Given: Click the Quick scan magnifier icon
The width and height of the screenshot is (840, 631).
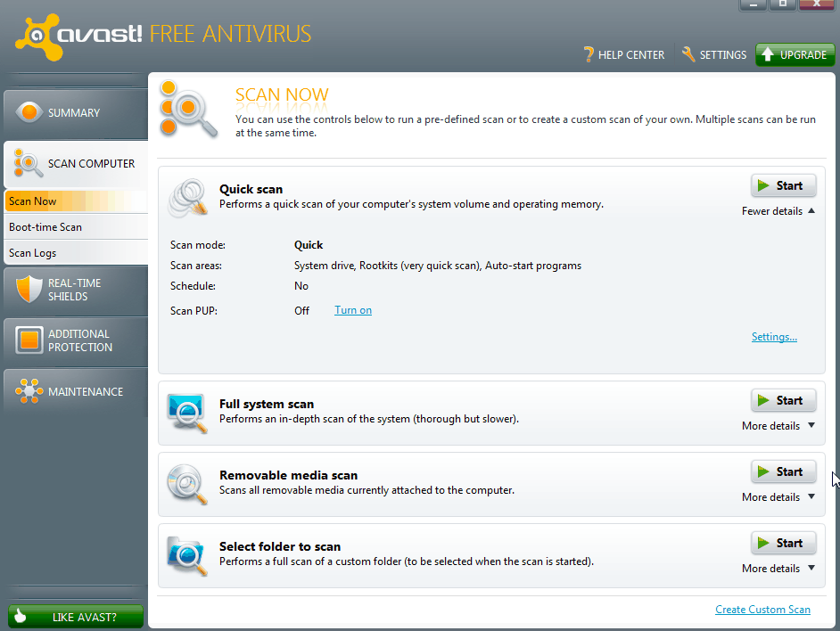Looking at the screenshot, I should (187, 198).
